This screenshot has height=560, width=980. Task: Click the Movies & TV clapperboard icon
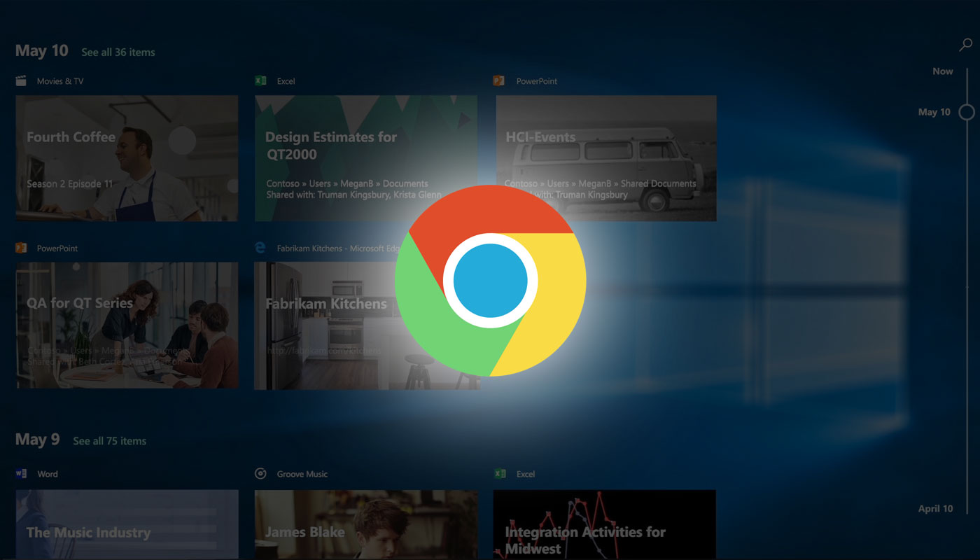click(x=21, y=80)
